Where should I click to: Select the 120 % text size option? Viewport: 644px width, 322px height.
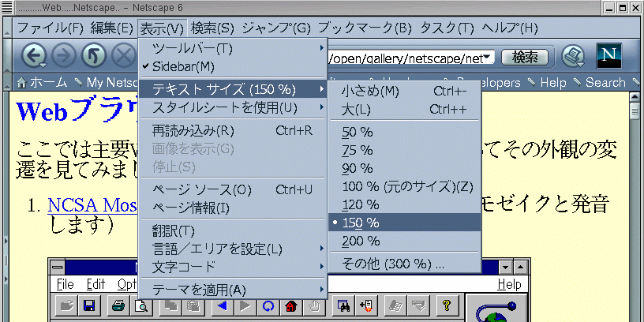click(x=405, y=204)
